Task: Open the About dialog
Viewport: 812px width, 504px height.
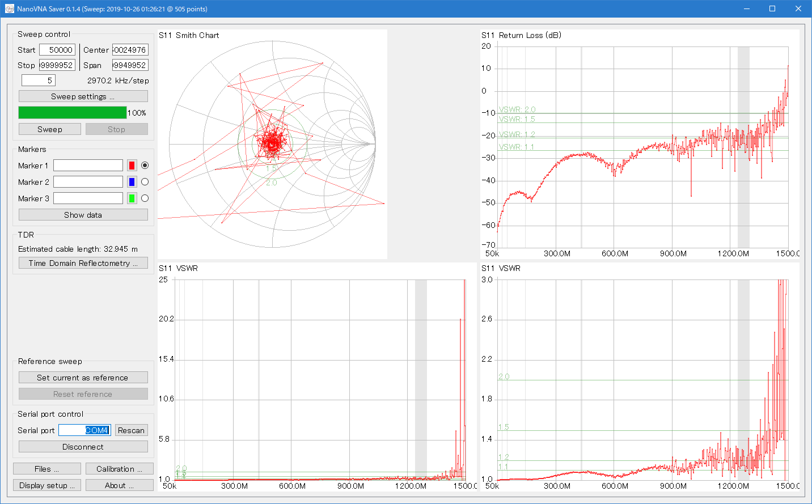Action: coord(120,485)
